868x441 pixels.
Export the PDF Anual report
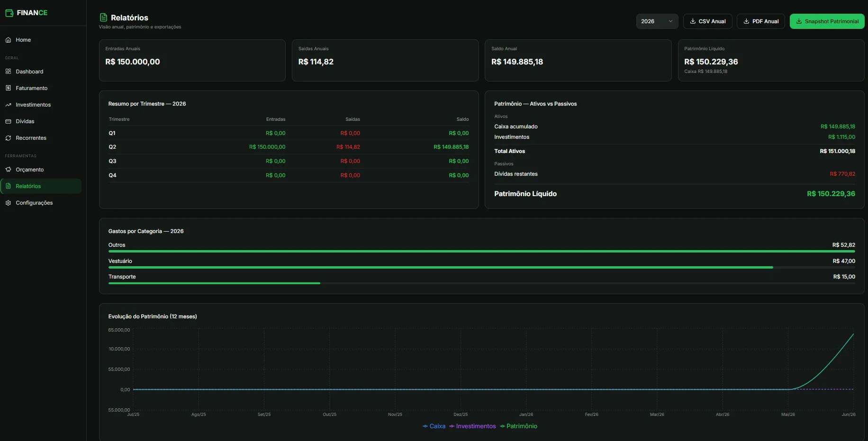761,21
